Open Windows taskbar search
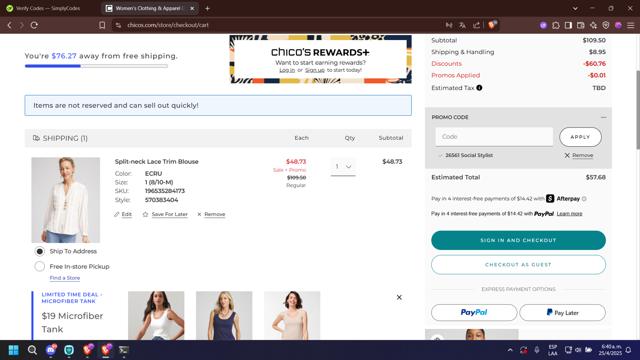640x360 pixels. 32,350
